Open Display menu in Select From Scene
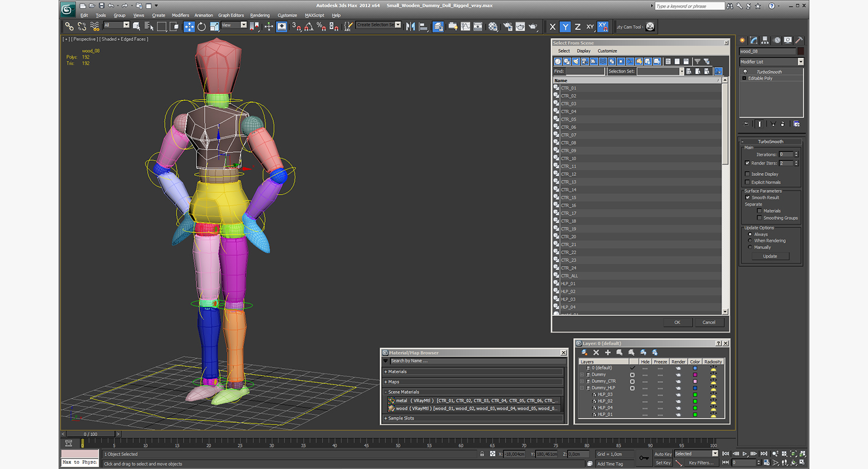The width and height of the screenshot is (868, 469). (x=584, y=51)
